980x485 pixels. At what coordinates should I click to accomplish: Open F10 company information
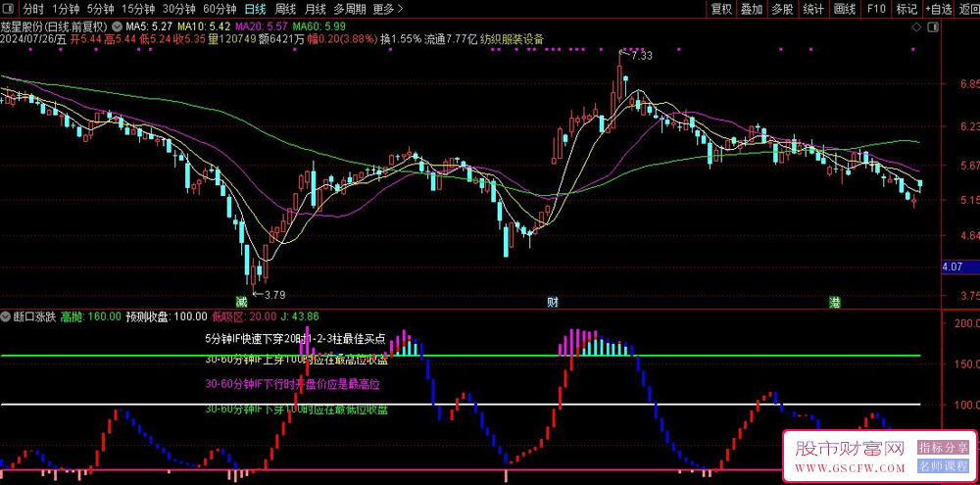[x=876, y=9]
